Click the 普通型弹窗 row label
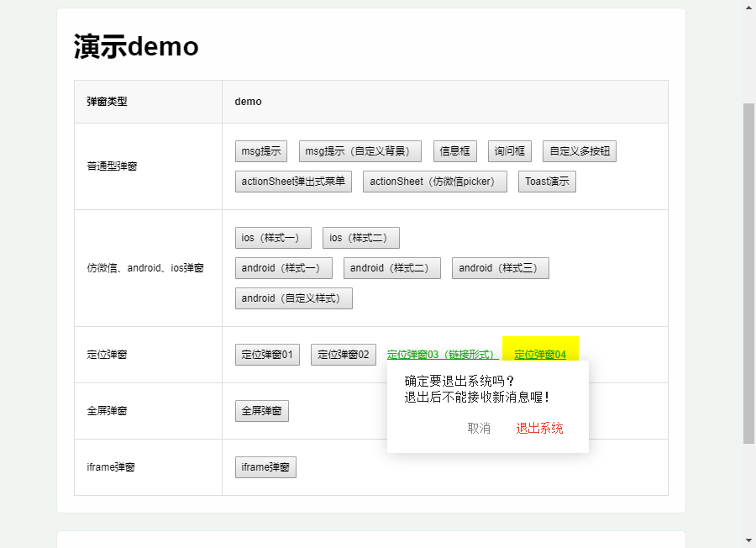Screen dimensions: 756x548 [112, 166]
